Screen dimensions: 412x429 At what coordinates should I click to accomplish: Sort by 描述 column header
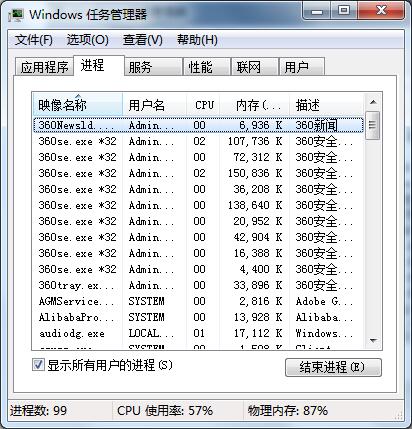coord(327,105)
